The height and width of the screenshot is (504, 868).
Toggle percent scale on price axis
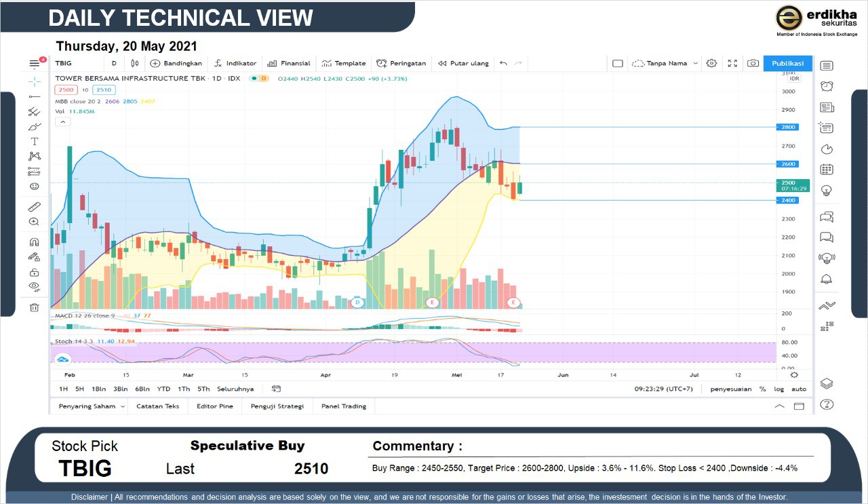(762, 389)
